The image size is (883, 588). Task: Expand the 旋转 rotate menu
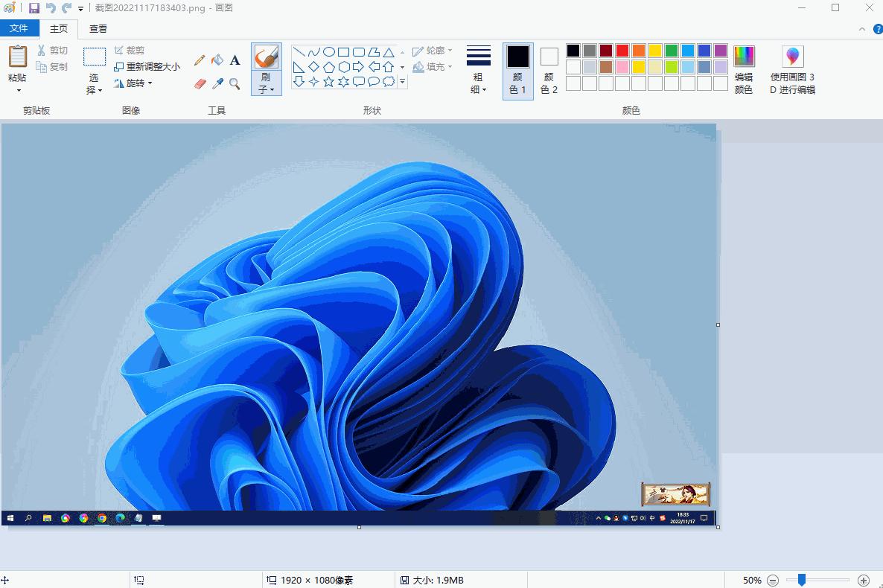click(134, 83)
